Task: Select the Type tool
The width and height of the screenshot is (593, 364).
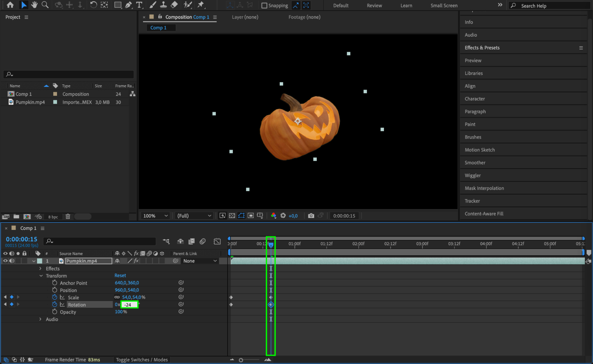Action: (x=139, y=5)
